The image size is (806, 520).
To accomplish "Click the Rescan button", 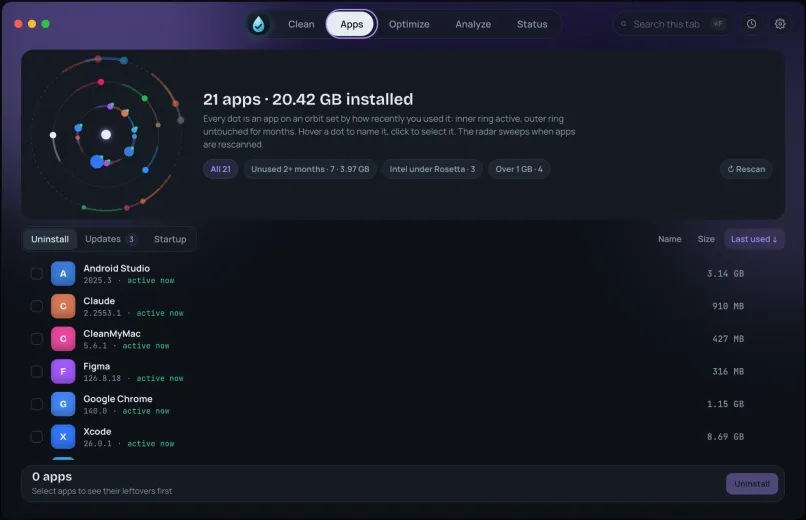I will click(746, 169).
